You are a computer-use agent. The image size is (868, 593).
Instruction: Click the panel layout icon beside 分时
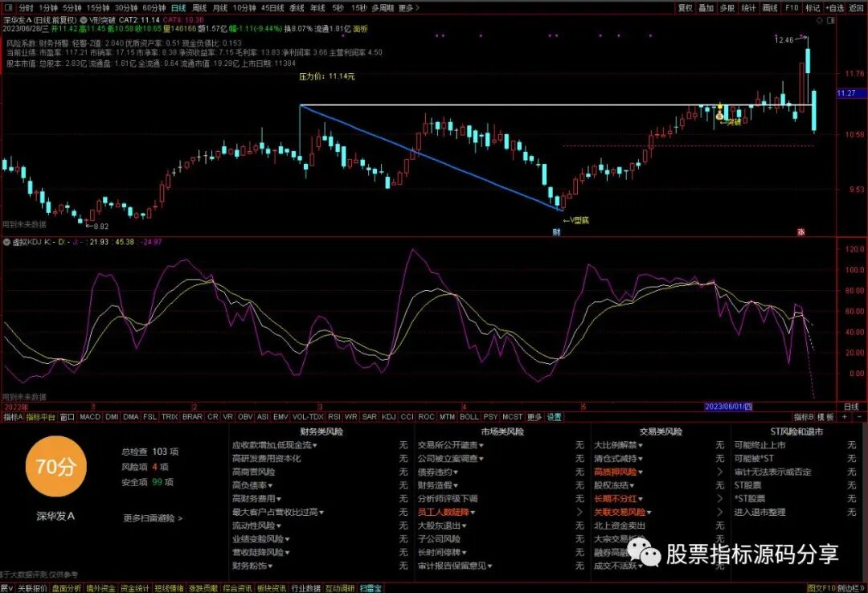point(8,8)
